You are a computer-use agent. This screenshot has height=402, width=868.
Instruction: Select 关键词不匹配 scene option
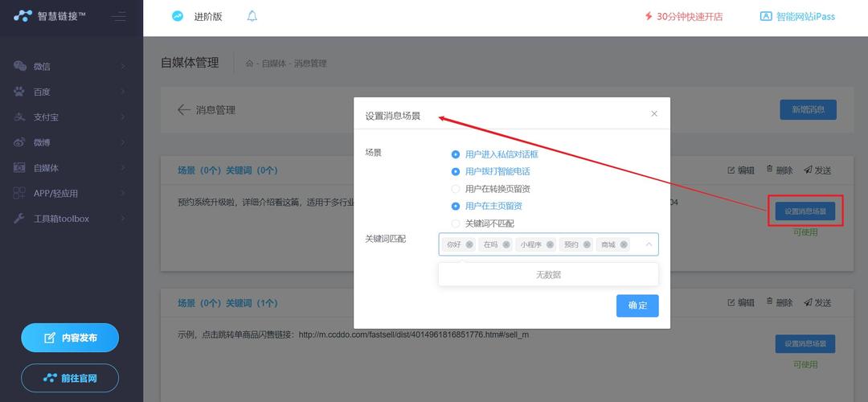click(456, 224)
